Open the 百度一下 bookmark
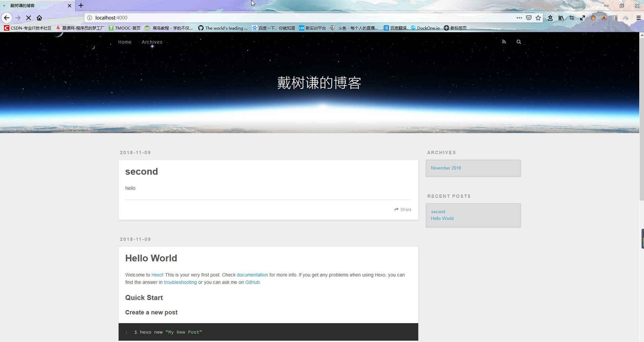 pos(273,28)
